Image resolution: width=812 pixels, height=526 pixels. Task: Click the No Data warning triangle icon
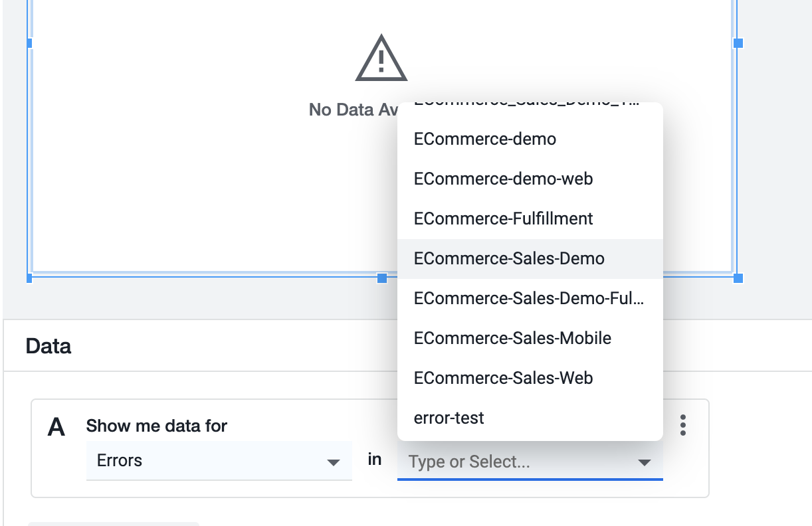click(381, 58)
